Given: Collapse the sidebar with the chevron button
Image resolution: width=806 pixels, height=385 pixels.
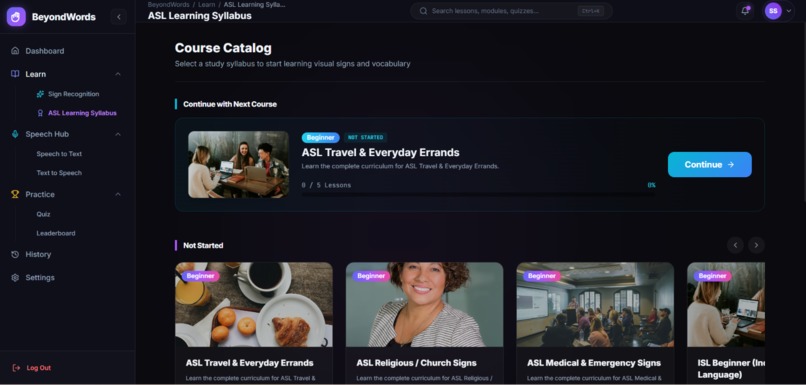Looking at the screenshot, I should coord(119,17).
